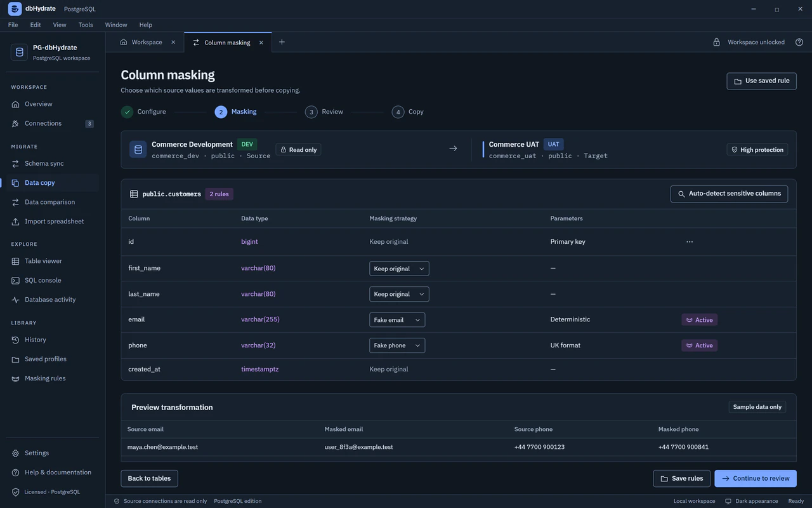Click the Dark appearance monitor icon
This screenshot has width=812, height=508.
pyautogui.click(x=728, y=501)
